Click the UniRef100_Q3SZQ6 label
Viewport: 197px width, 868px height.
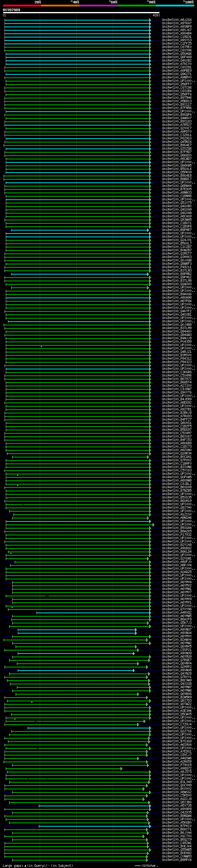tap(177, 149)
